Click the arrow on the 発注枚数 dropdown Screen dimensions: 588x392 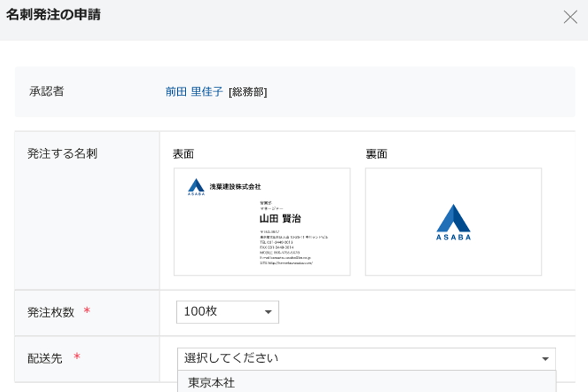pyautogui.click(x=268, y=313)
